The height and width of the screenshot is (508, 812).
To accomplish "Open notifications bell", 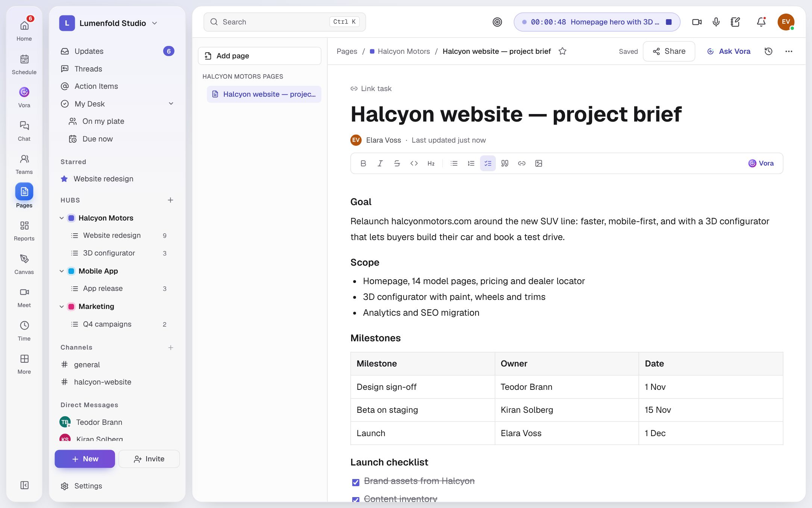I will (x=761, y=22).
